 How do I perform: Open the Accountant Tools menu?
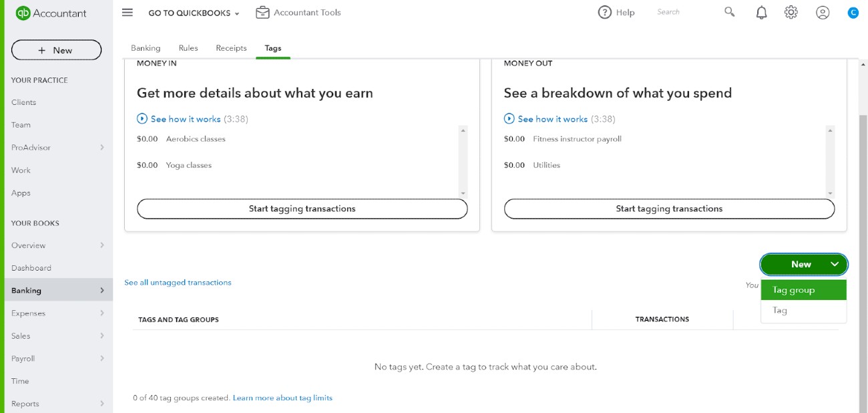pos(298,12)
